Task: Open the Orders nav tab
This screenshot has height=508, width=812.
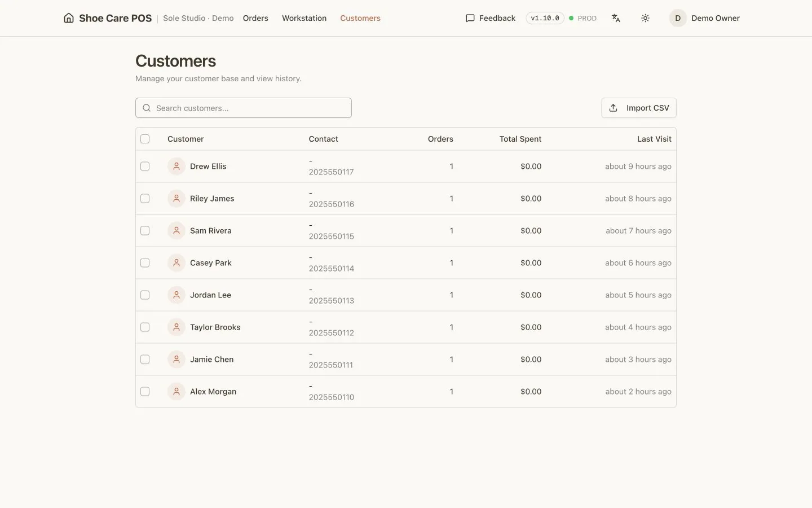Action: 255,18
